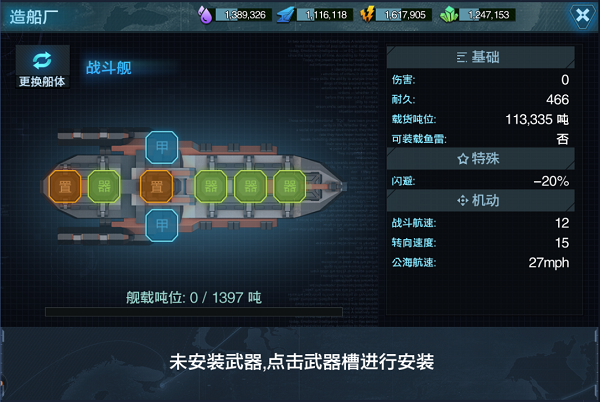Pick the first green 器 slot after the middle 置

click(211, 187)
